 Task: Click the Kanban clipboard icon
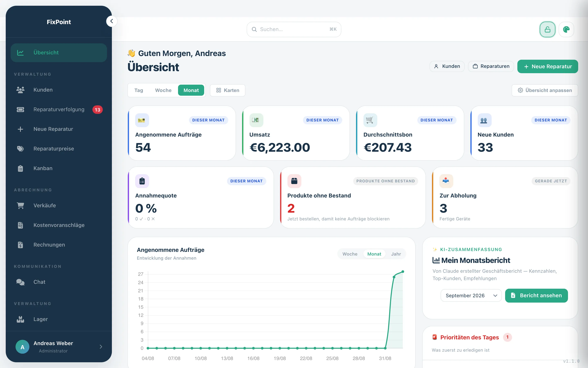20,168
